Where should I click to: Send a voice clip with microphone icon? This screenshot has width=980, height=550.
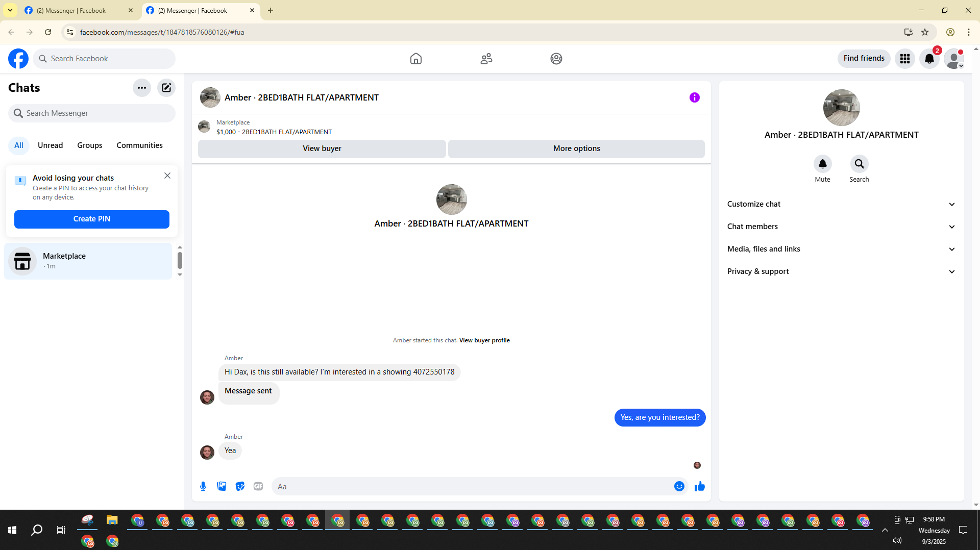[x=203, y=486]
